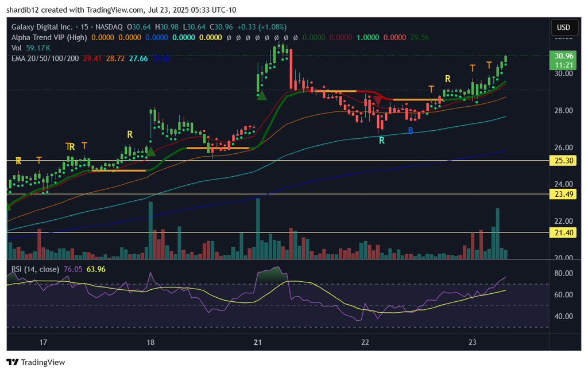The image size is (588, 373).
Task: Click the C30.96 close value
Action: click(x=221, y=27)
